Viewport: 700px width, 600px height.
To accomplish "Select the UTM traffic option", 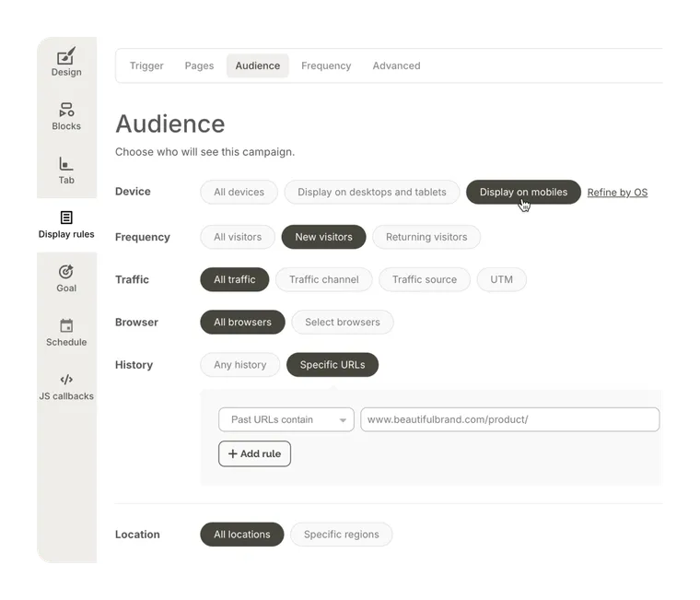I will pos(501,279).
